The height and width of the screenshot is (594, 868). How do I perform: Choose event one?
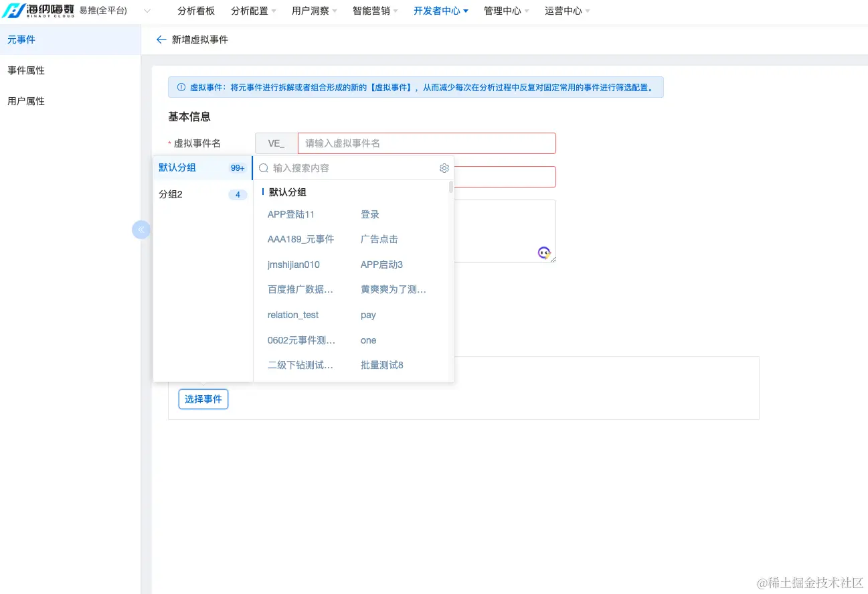(x=369, y=340)
